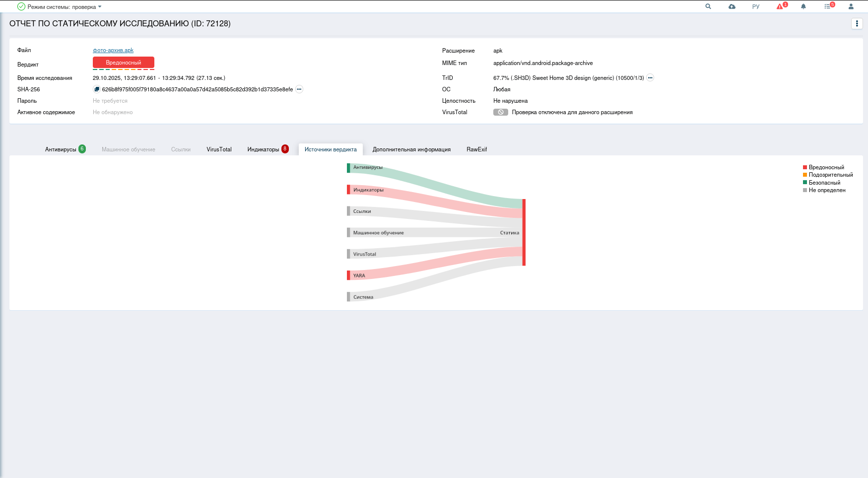Open the фото-архив.apk file link
The height and width of the screenshot is (478, 868).
coord(113,50)
